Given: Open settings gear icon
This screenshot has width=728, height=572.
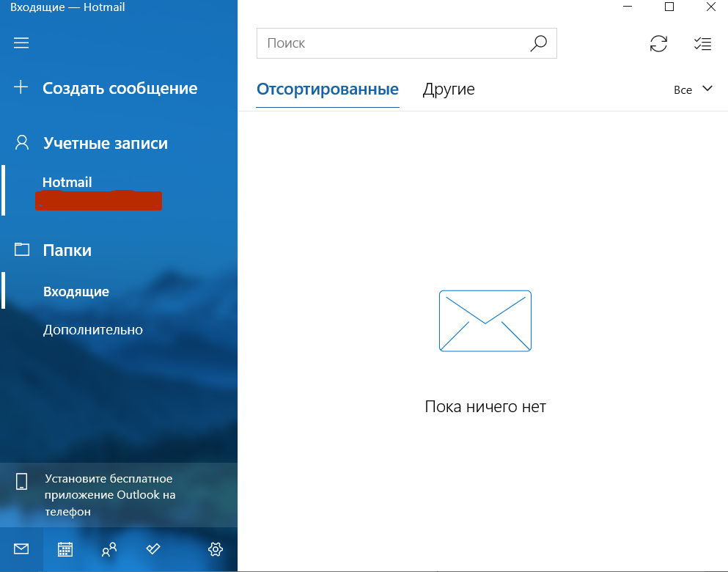Looking at the screenshot, I should pos(216,549).
